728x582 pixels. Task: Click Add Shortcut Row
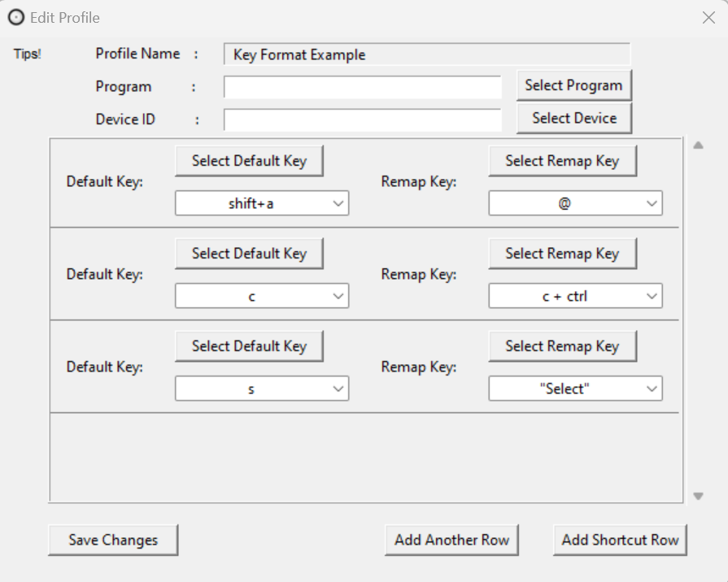point(620,539)
